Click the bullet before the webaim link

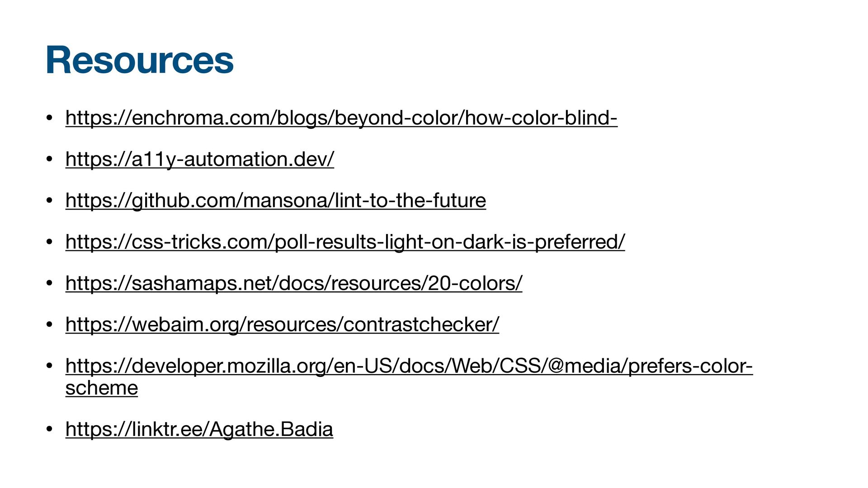pos(49,325)
